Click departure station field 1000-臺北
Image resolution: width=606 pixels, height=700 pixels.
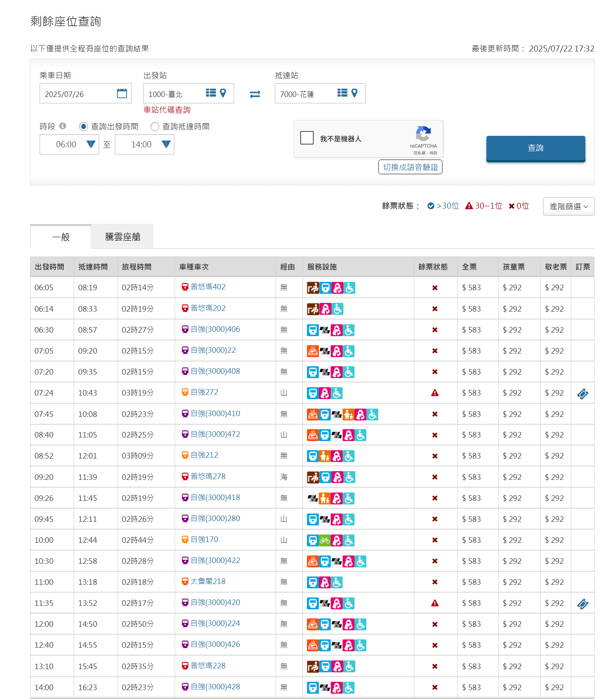[189, 93]
